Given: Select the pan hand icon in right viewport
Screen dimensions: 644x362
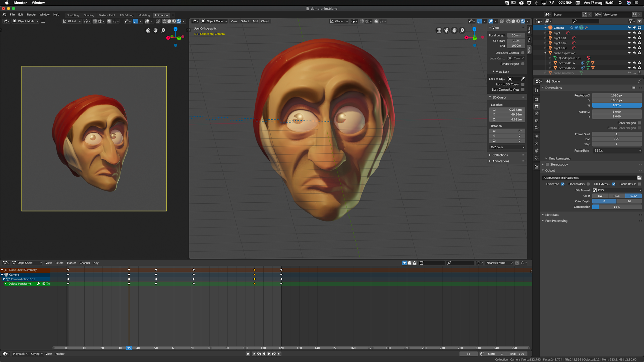Looking at the screenshot, I should [x=454, y=31].
